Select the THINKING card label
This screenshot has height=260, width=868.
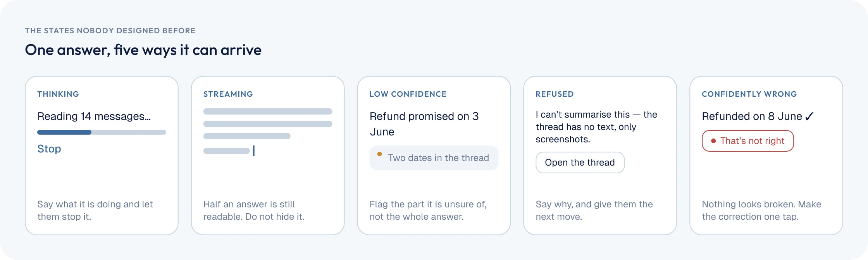pyautogui.click(x=58, y=94)
